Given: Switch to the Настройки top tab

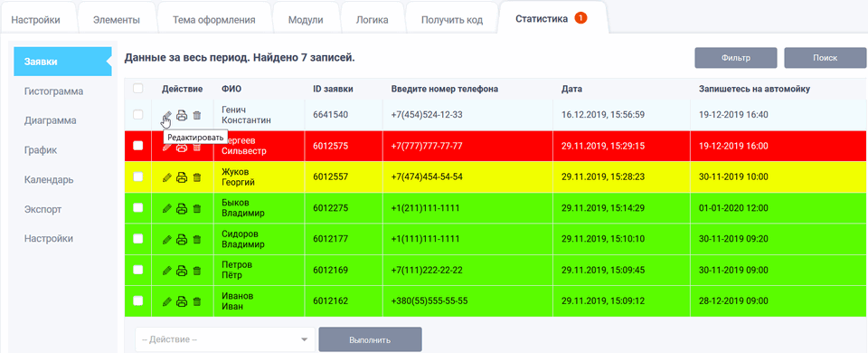Looking at the screenshot, I should (x=36, y=20).
